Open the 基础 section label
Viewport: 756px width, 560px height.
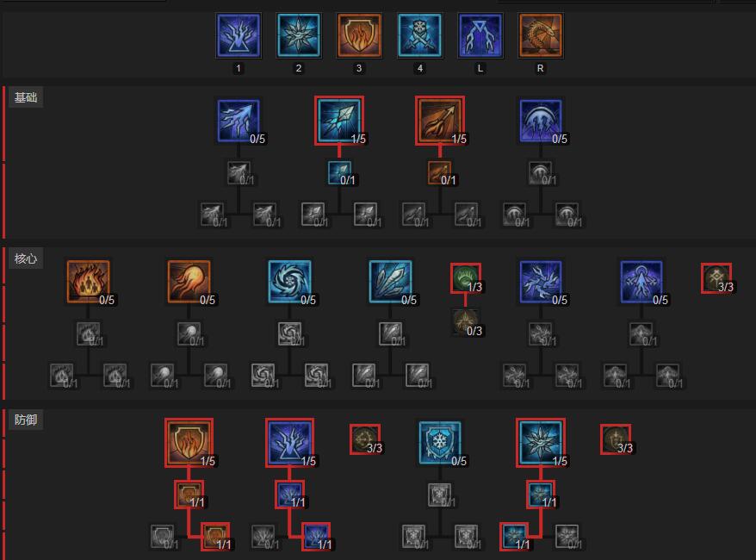26,98
